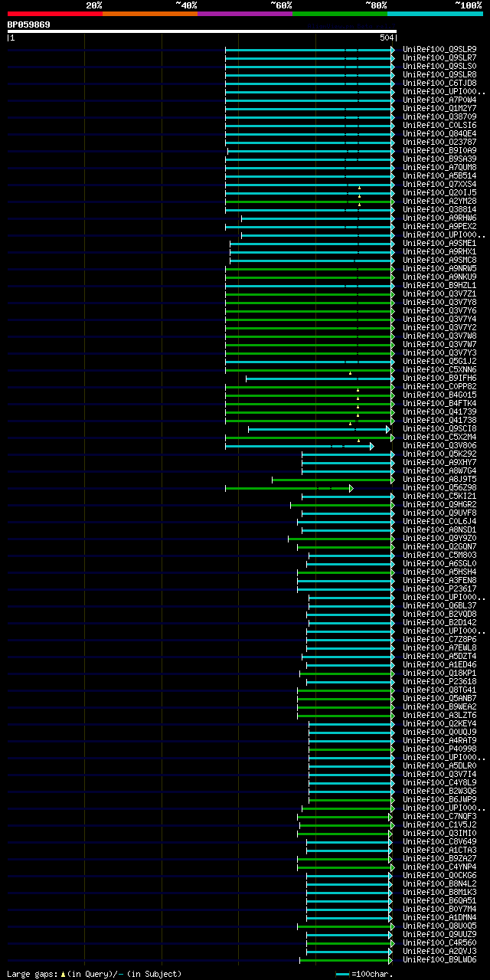Open hit UniRef100_Q9SLR7
Screen dimensions: 490x980
[x=439, y=57]
